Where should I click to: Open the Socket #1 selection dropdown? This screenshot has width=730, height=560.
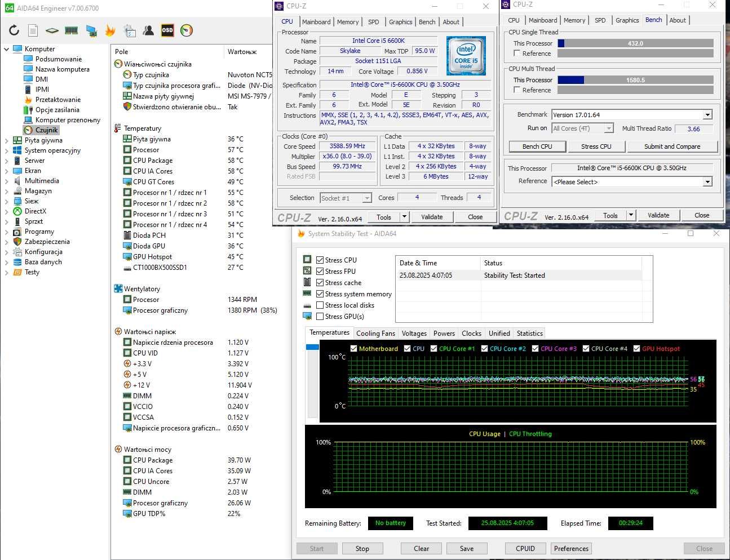click(x=367, y=198)
